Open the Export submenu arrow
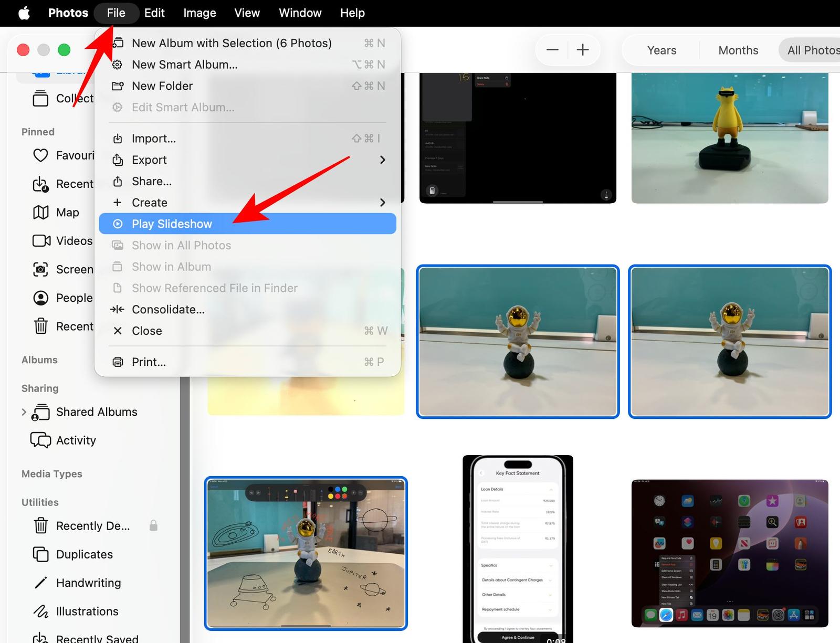 click(x=383, y=160)
